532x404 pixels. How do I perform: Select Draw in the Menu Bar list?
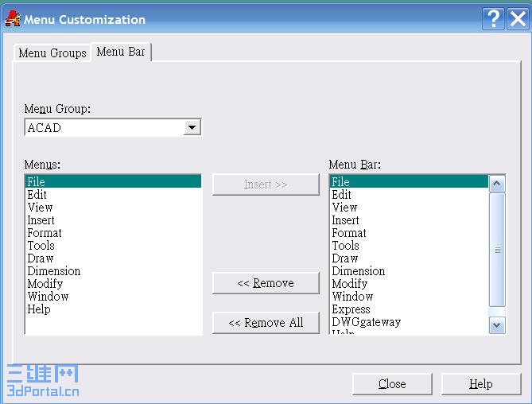[410, 258]
